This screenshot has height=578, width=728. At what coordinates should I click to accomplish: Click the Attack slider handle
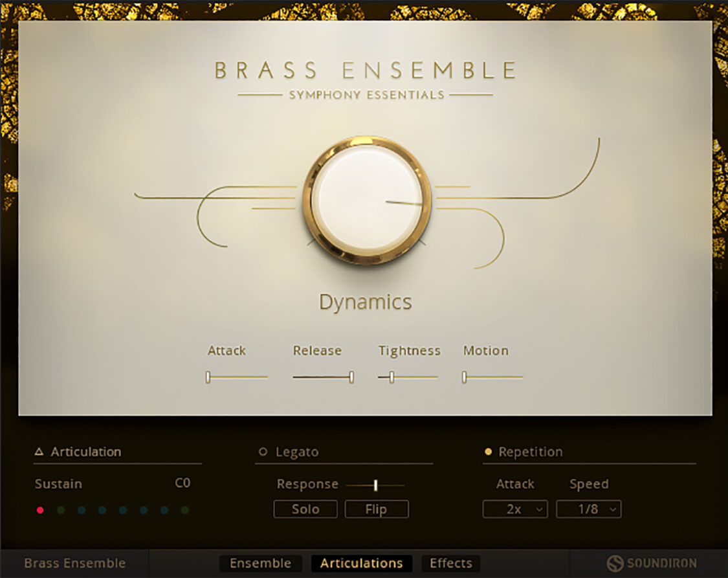click(208, 377)
